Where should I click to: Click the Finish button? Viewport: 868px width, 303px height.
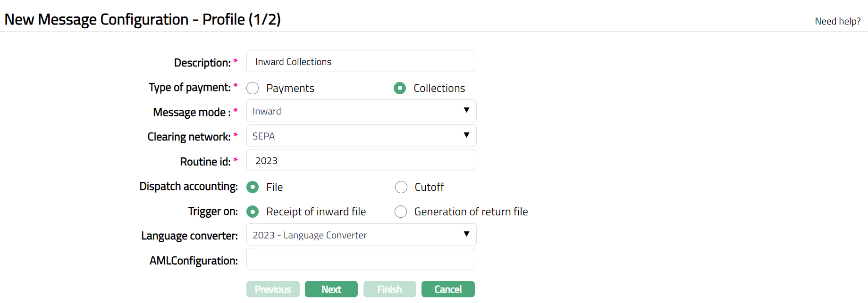click(389, 289)
